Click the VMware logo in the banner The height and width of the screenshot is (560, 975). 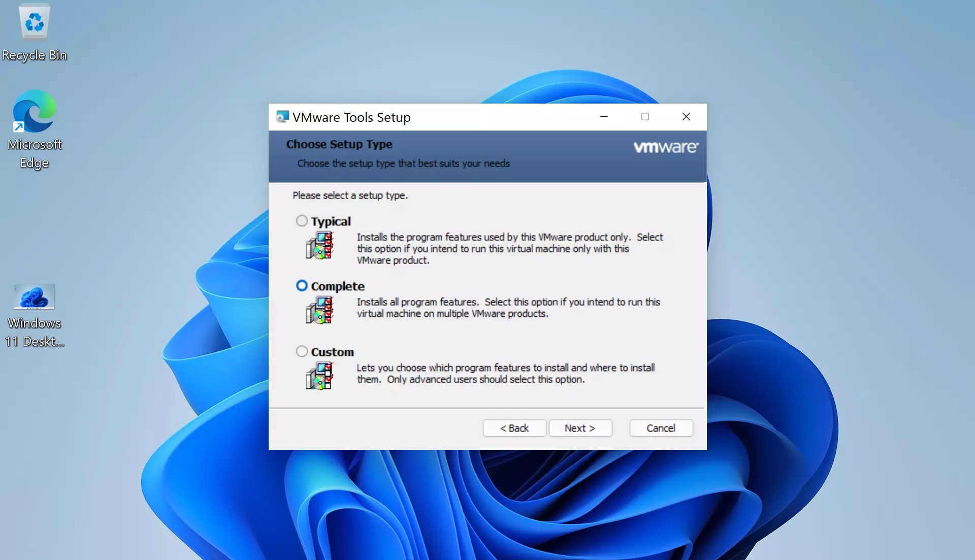click(665, 147)
